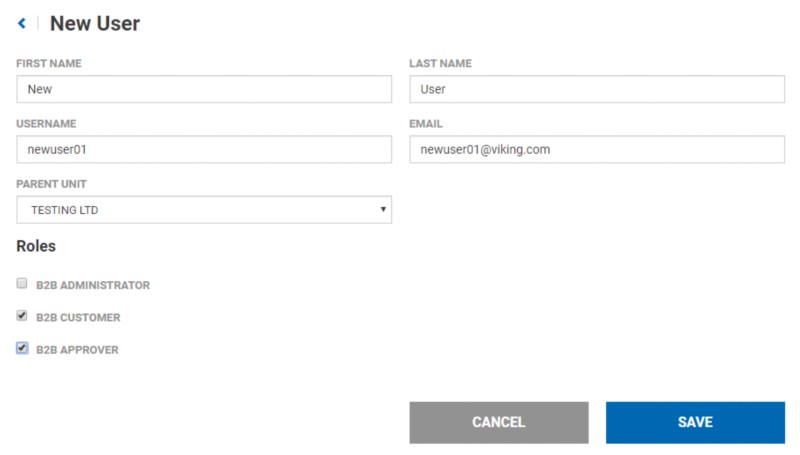Select the Username field with newuser01
Screen dimensions: 800x455
click(204, 150)
